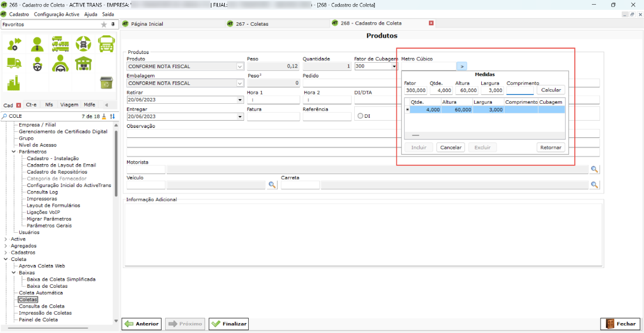Open the Cadastro menu
The width and height of the screenshot is (644, 333).
pos(19,14)
